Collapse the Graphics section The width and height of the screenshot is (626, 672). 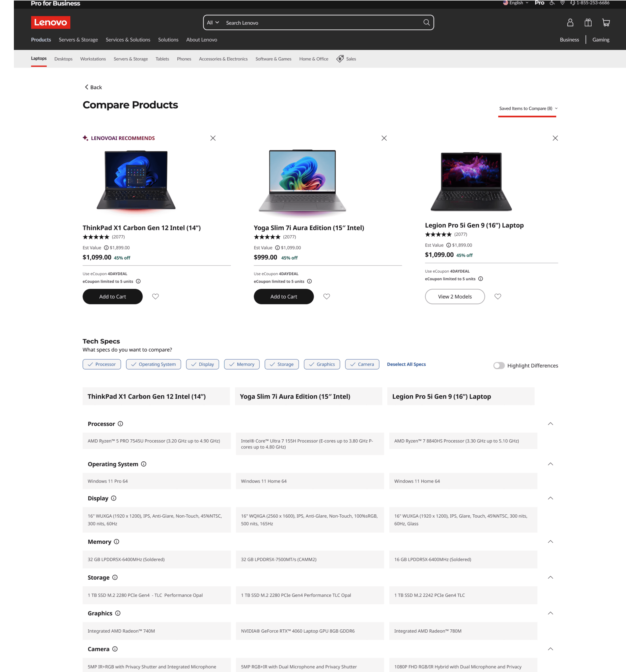[x=550, y=613]
